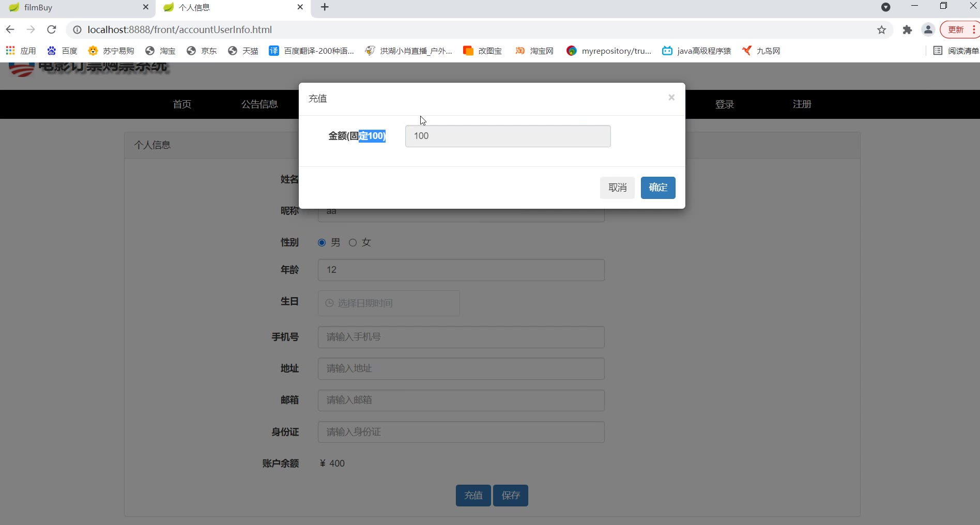
Task: Open the 淘宝网 bookmark
Action: (534, 51)
